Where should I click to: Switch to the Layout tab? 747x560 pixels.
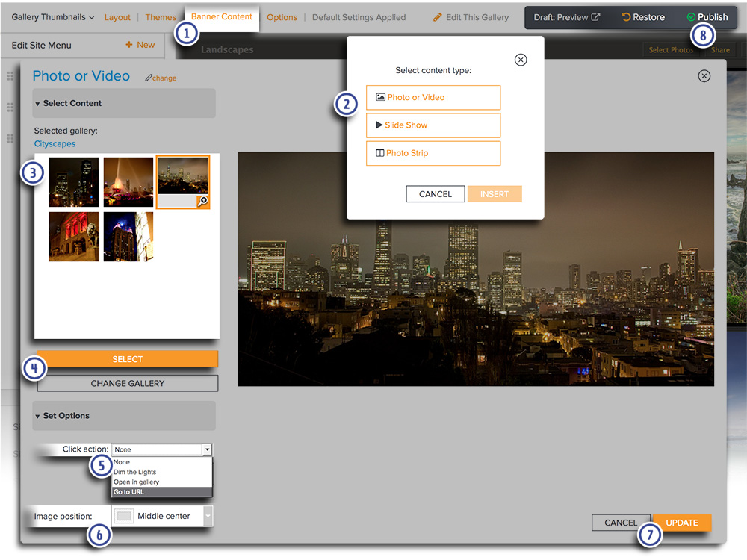[x=117, y=17]
